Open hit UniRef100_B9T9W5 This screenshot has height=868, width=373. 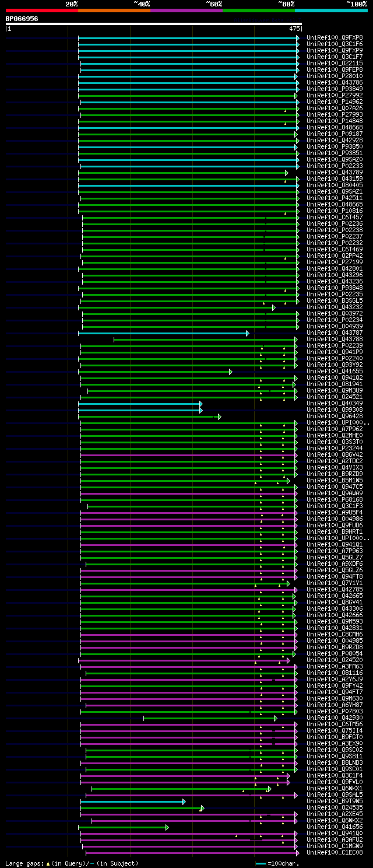(335, 801)
